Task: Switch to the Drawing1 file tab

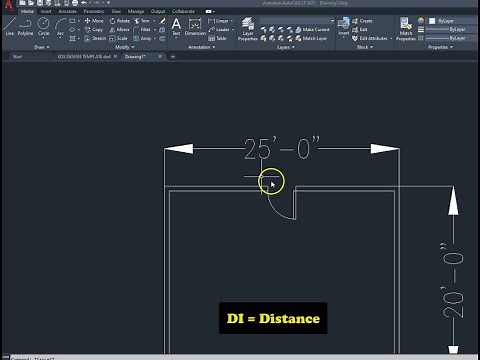Action: tap(135, 56)
